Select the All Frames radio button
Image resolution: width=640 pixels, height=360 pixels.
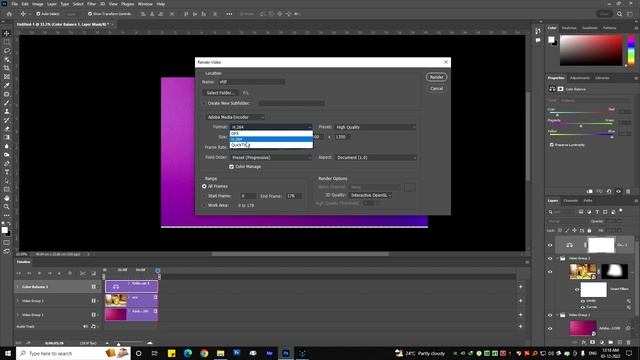[204, 187]
